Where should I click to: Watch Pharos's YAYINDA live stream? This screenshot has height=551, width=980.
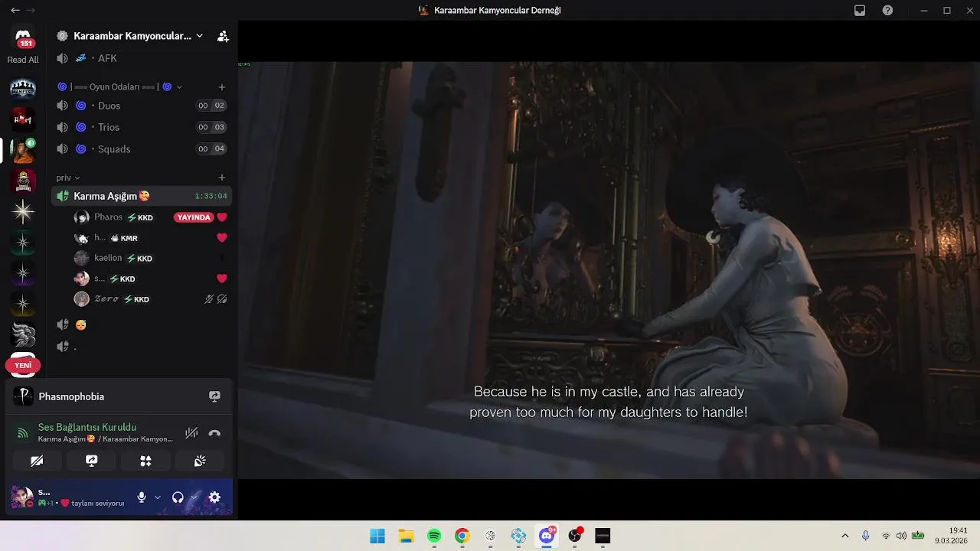pos(193,217)
